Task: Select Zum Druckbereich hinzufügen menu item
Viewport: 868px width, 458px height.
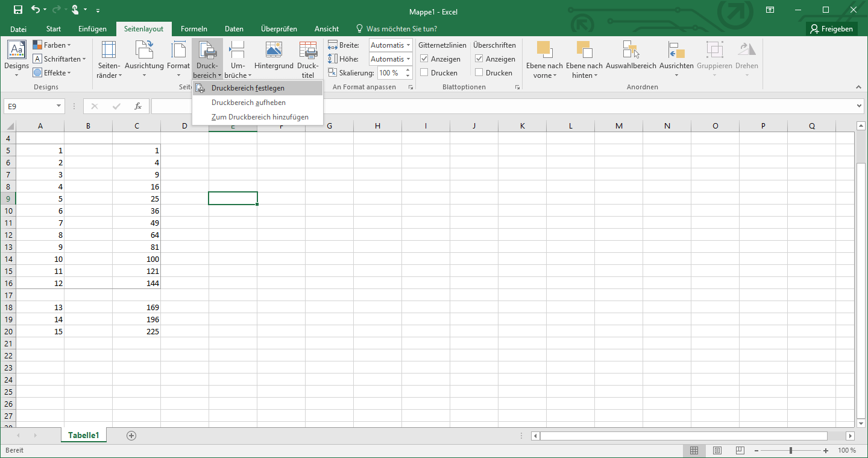Action: click(257, 117)
